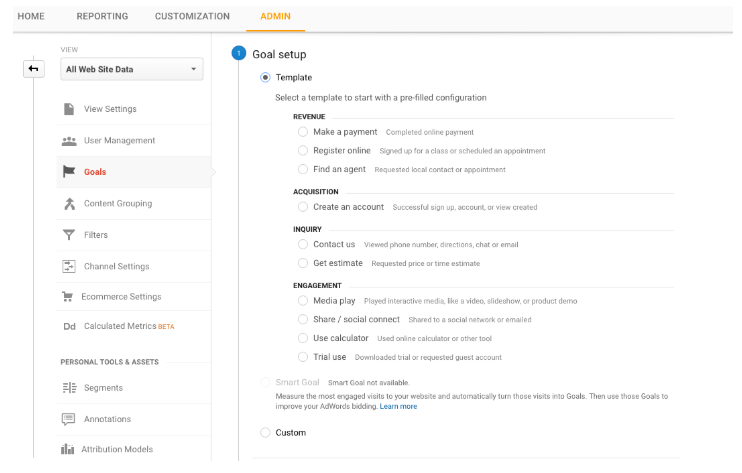742x473 pixels.
Task: Open the All Web Site Data dropdown
Action: click(x=131, y=69)
